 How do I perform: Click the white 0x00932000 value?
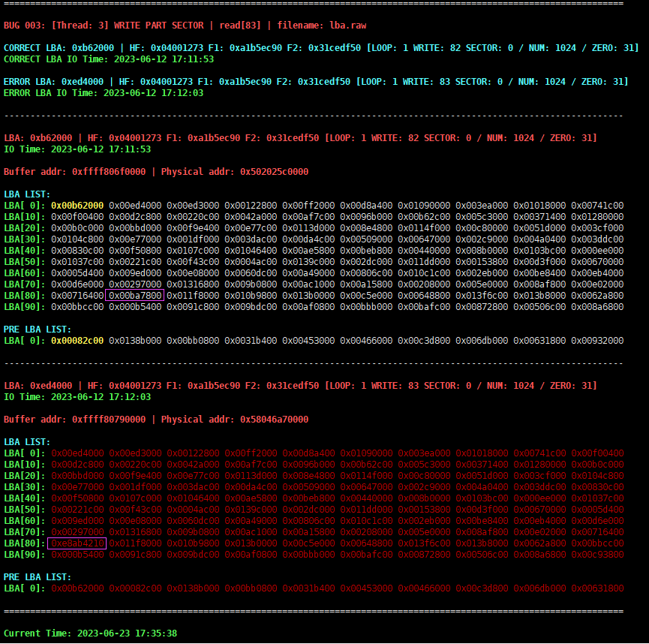click(597, 341)
